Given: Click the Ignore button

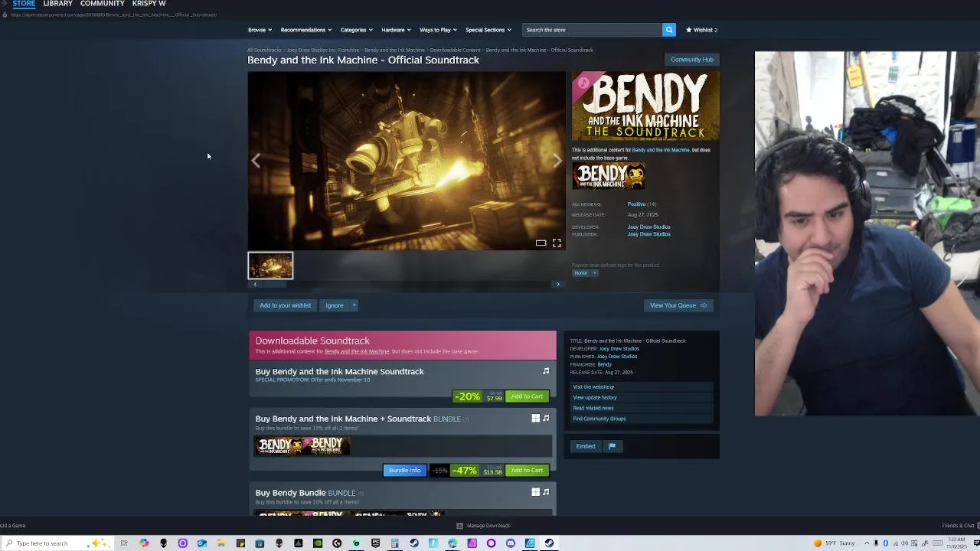Looking at the screenshot, I should pyautogui.click(x=335, y=305).
